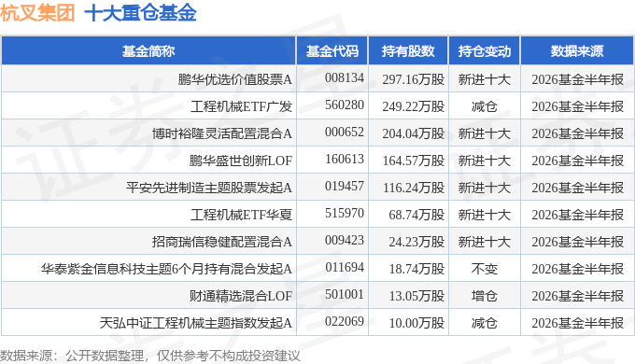This screenshot has width=635, height=364.
Task: Click the 杭叉集团 title text
Action: (x=37, y=12)
